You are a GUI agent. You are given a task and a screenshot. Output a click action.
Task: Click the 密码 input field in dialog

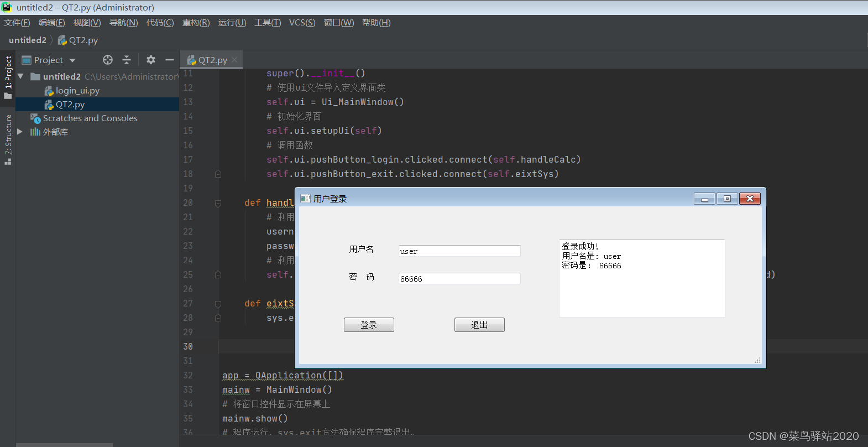(459, 279)
